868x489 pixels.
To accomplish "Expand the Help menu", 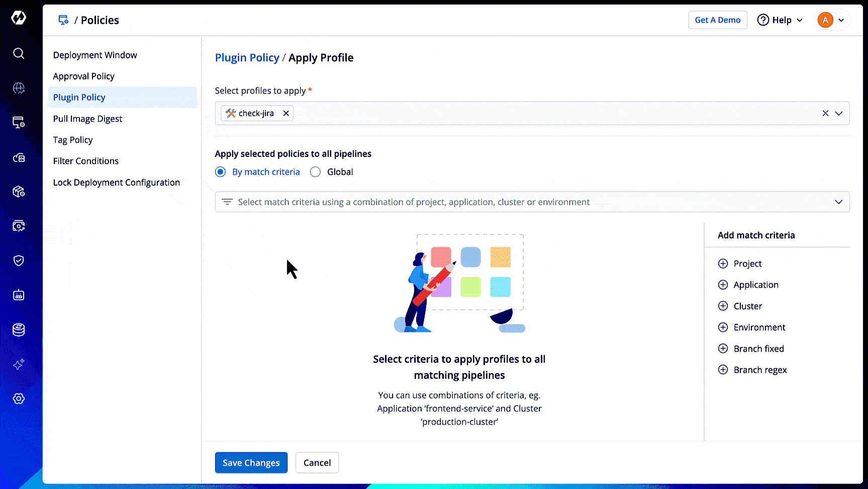I will (x=780, y=20).
